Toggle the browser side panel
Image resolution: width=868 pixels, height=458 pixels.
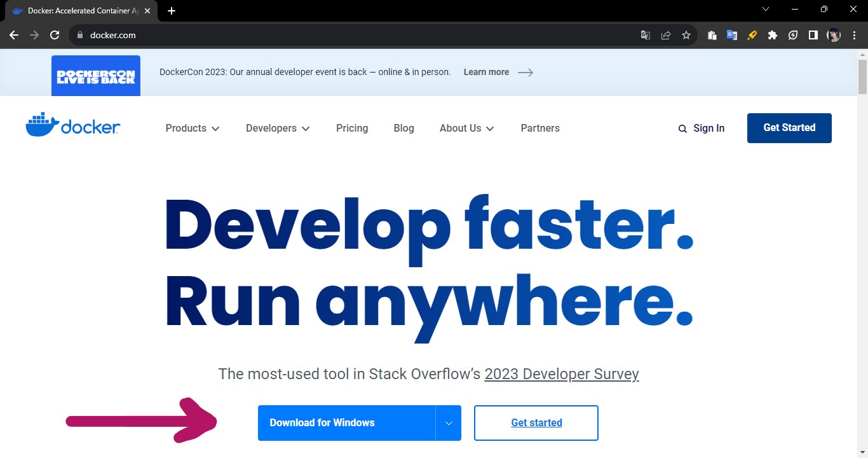click(813, 35)
